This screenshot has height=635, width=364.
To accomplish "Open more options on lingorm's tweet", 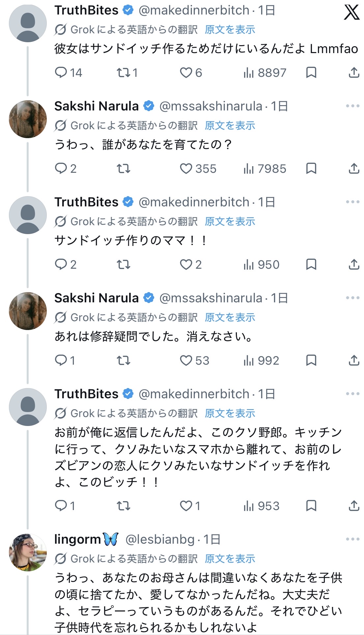I will tap(352, 539).
